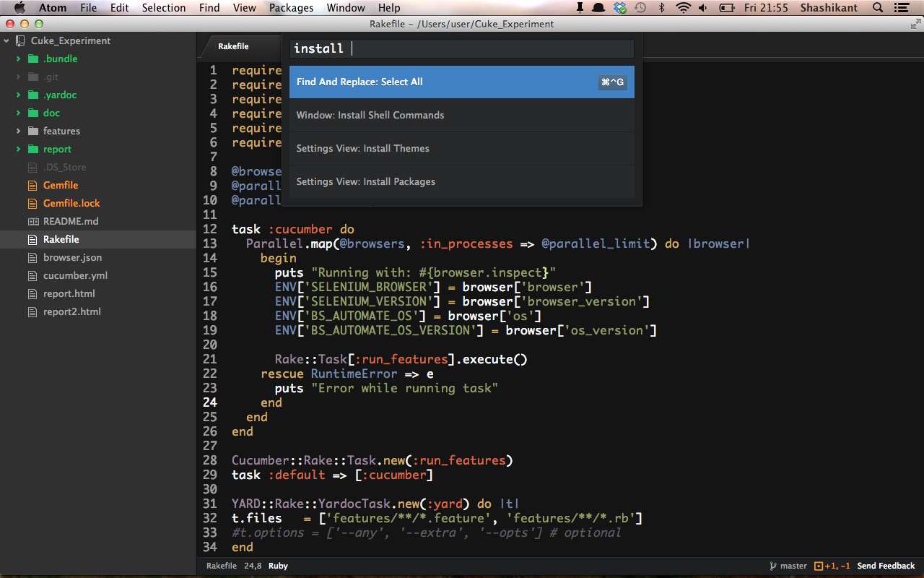
Task: Click the master git branch indicator
Action: point(788,566)
